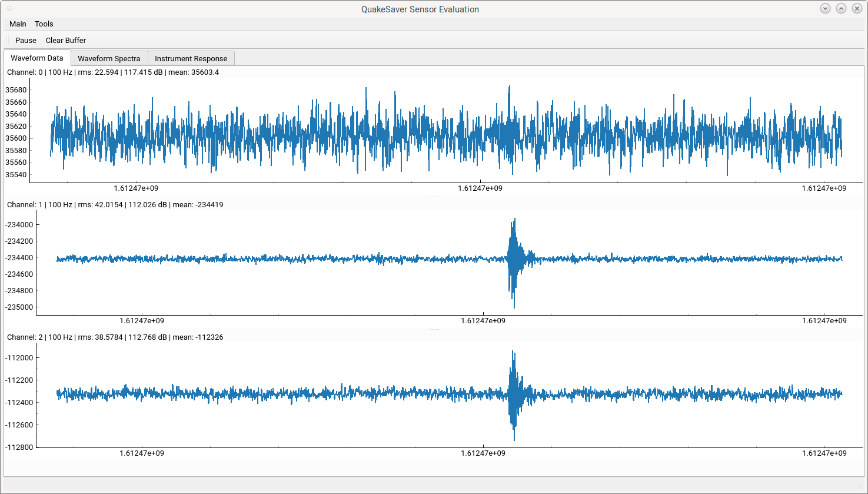Click the QuakeSaver Sensor Evaluation title text
Screen dimensions: 868x494
tap(420, 9)
